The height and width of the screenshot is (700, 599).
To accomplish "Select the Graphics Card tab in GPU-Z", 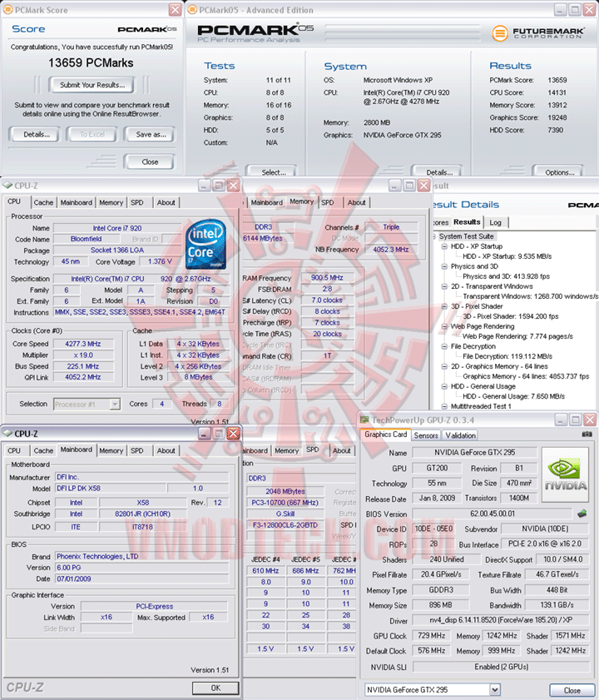I will coord(386,434).
